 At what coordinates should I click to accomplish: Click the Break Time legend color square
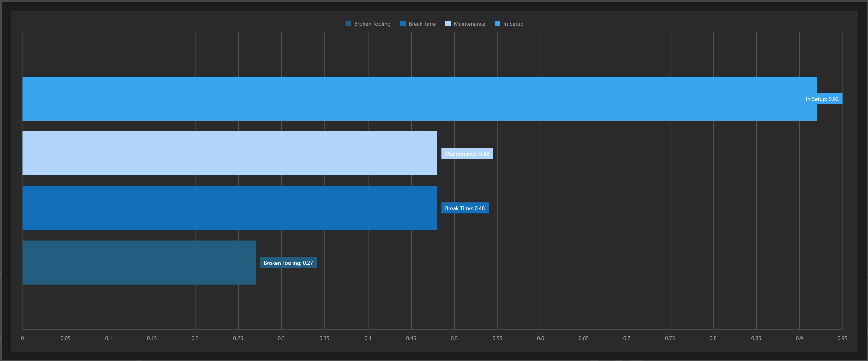pyautogui.click(x=403, y=24)
